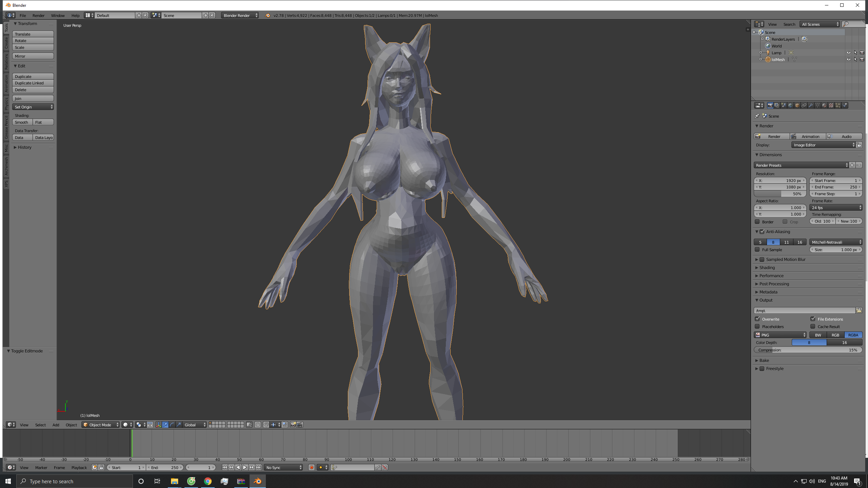The height and width of the screenshot is (488, 868).
Task: Adjust the Compression slider
Action: point(808,350)
